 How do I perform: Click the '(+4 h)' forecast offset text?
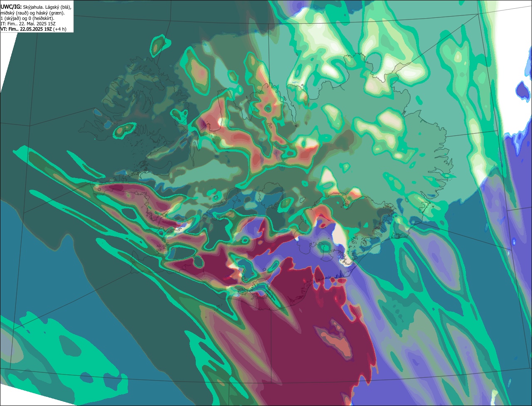(60, 29)
